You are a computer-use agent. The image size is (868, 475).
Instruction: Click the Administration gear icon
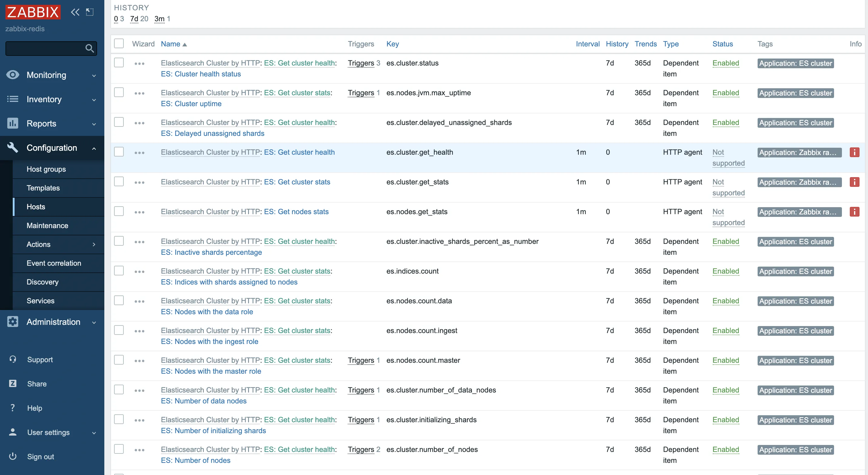(13, 321)
